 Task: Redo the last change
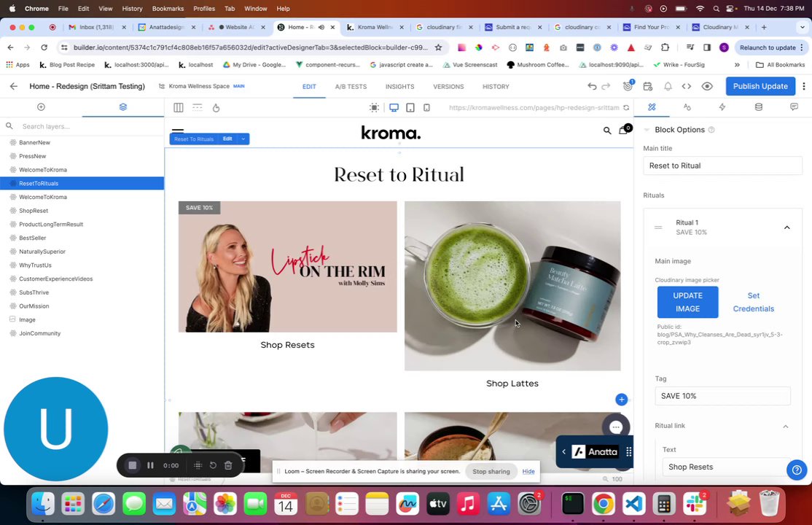tap(606, 87)
